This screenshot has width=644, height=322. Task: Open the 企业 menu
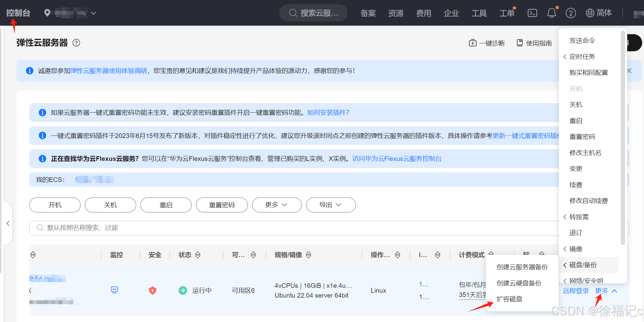tap(451, 13)
